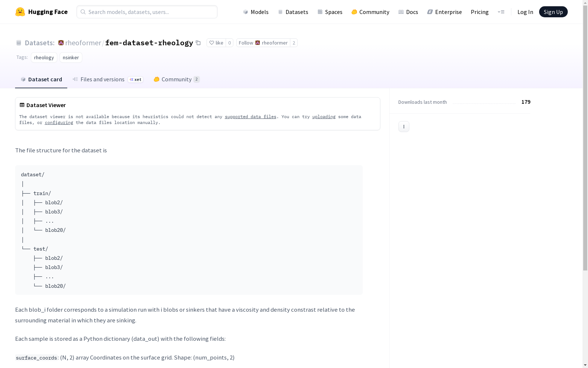The width and height of the screenshot is (588, 368).
Task: Click the Log In link
Action: click(x=525, y=12)
